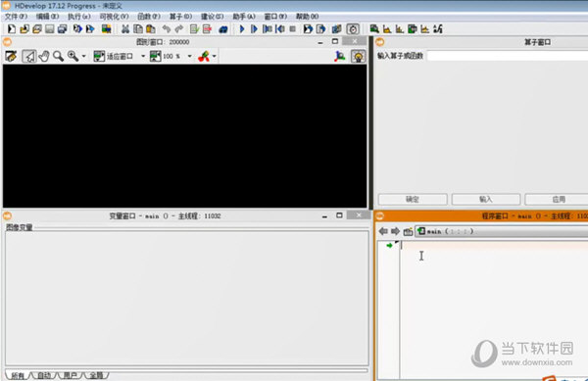Run to the insert cursor icon

pos(254,28)
